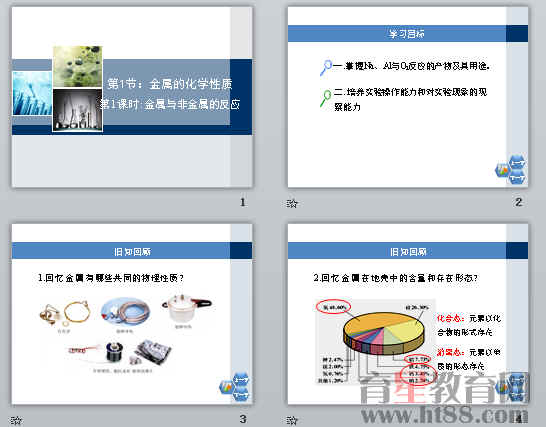Select the 学习目标 title bar on slide 2
Viewport: 546px width, 427px height.
point(407,34)
